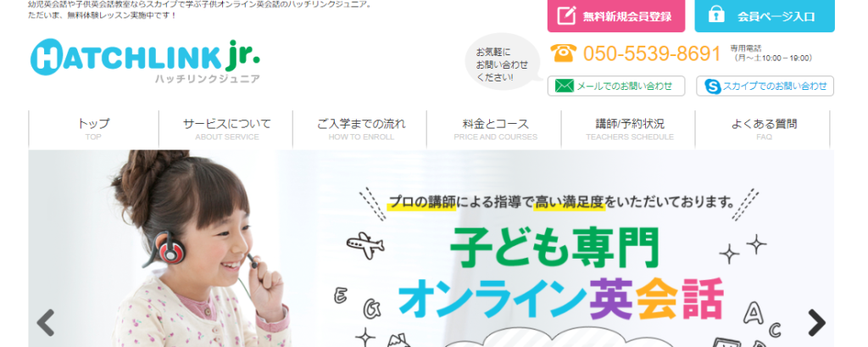Click the padlock icon on member page button

click(x=716, y=15)
